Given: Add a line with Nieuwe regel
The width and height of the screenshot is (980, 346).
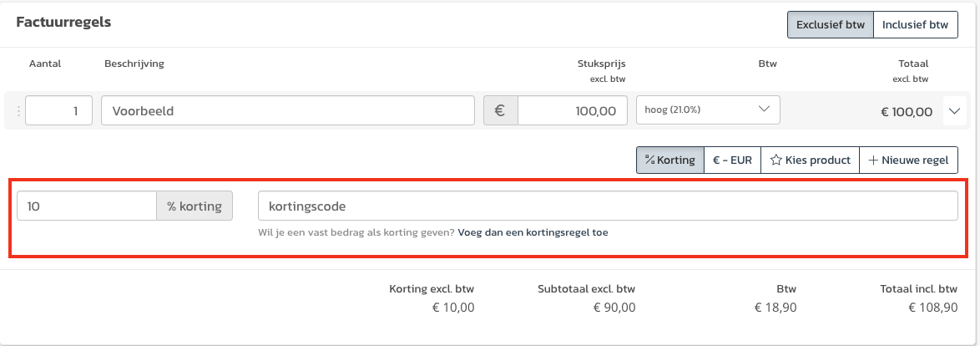Looking at the screenshot, I should (909, 160).
